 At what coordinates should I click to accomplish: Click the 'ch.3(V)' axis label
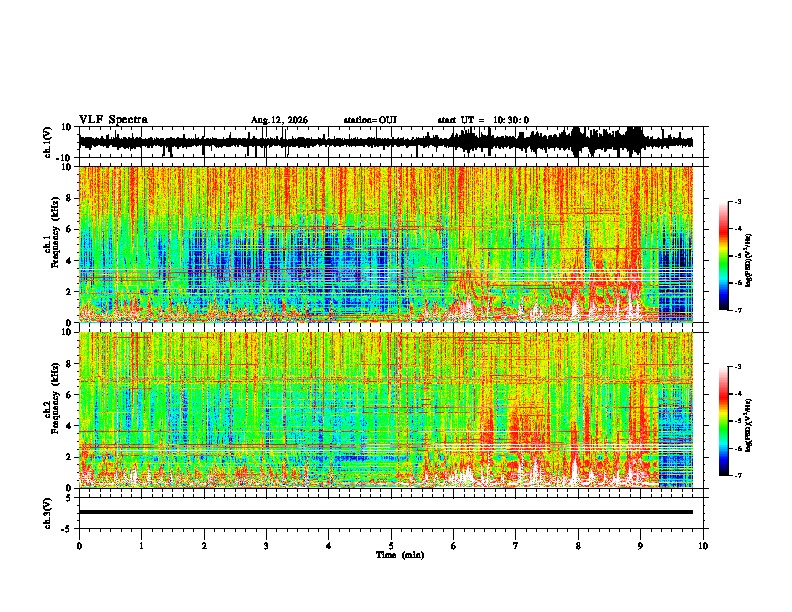pos(48,513)
